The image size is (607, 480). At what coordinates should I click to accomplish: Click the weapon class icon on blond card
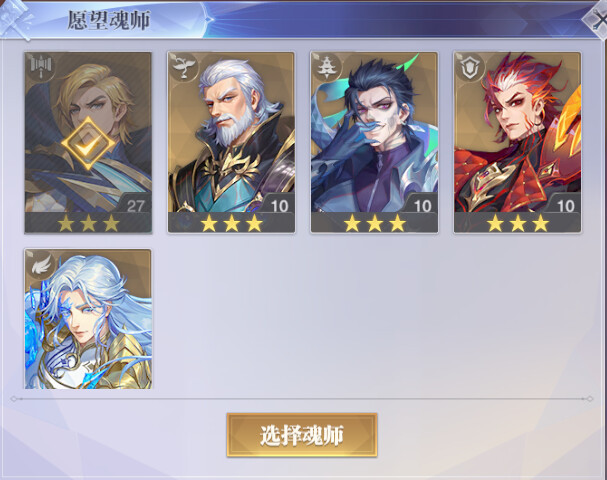41,67
